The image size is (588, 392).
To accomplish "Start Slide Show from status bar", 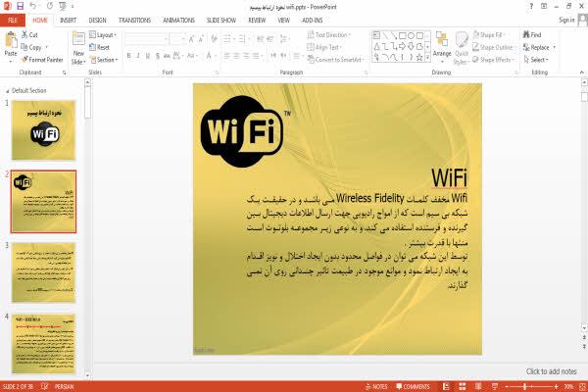I will pyautogui.click(x=495, y=386).
